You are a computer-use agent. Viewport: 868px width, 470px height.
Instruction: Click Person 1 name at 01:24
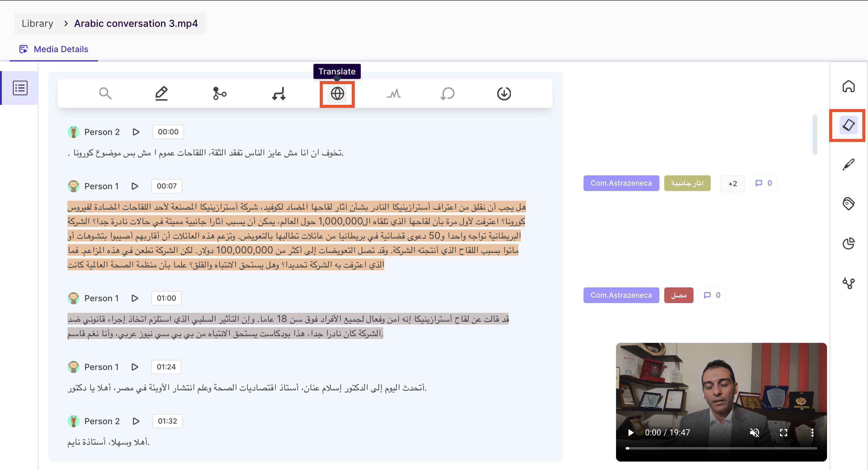tap(102, 367)
